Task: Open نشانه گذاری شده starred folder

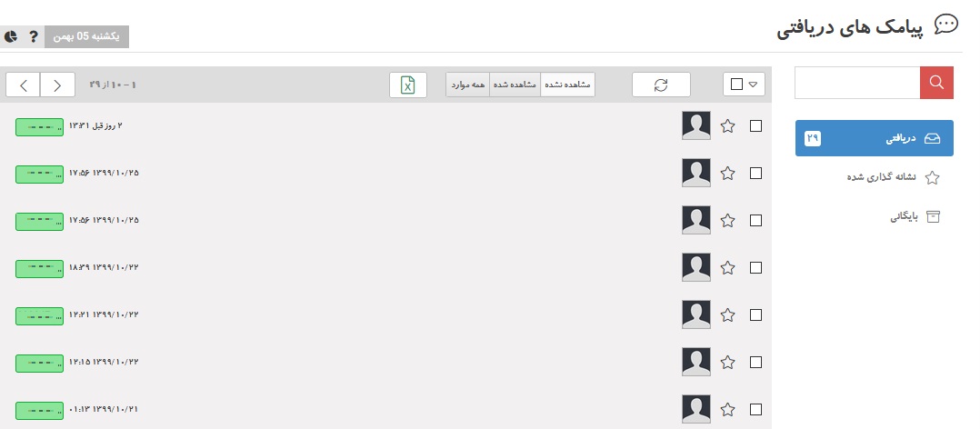Action: 893,177
